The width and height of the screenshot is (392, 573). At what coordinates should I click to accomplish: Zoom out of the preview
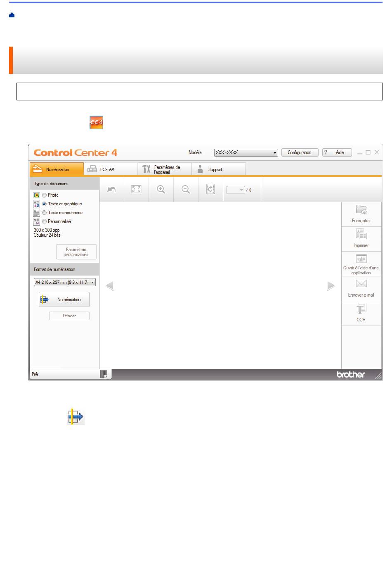tap(186, 190)
